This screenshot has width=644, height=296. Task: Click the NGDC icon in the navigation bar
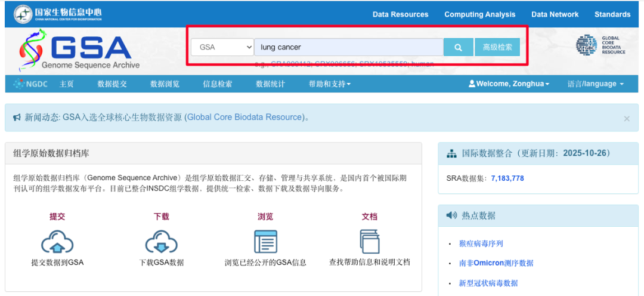(18, 84)
